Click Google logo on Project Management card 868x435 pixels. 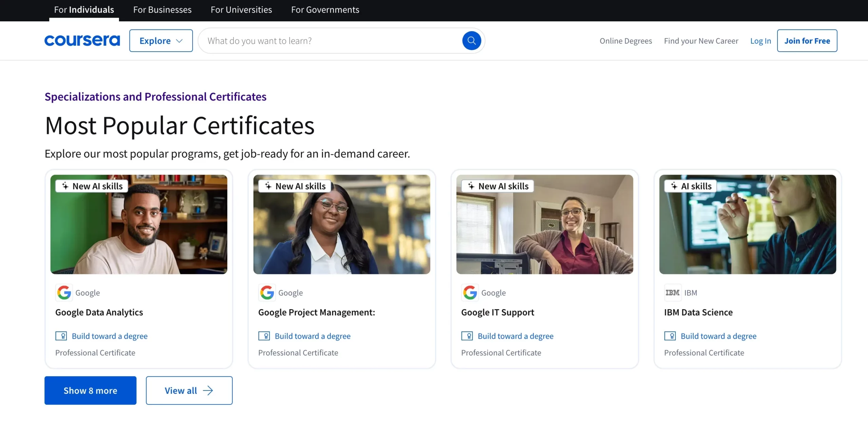coord(267,292)
